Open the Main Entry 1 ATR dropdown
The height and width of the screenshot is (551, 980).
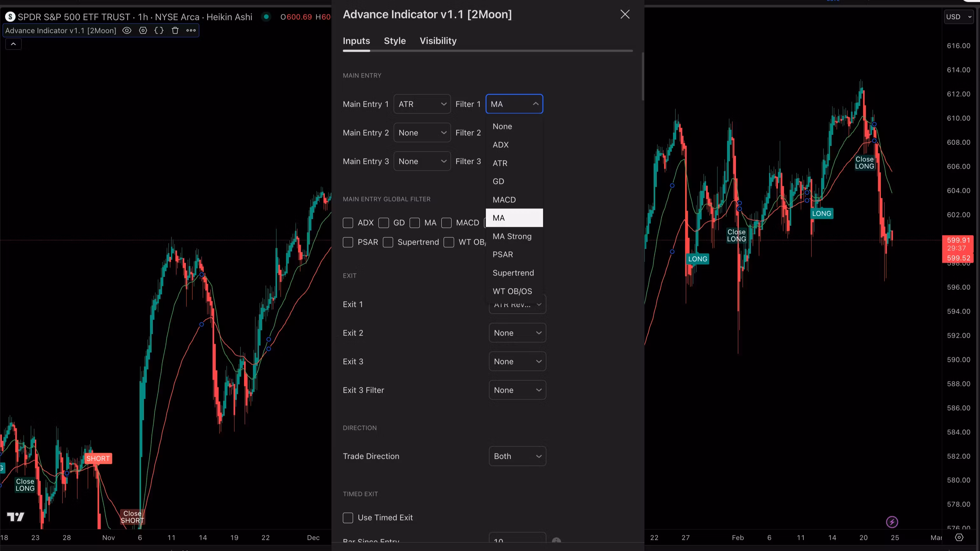pos(422,104)
